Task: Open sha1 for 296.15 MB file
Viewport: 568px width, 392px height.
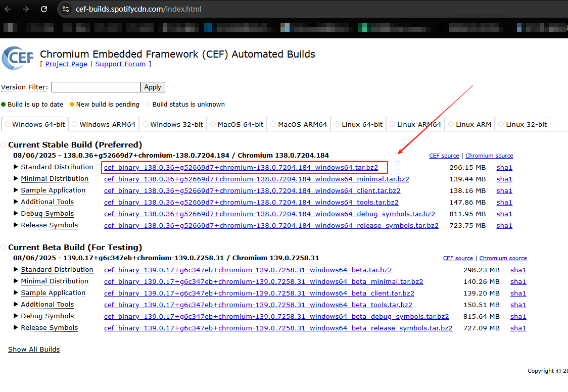Action: (504, 168)
